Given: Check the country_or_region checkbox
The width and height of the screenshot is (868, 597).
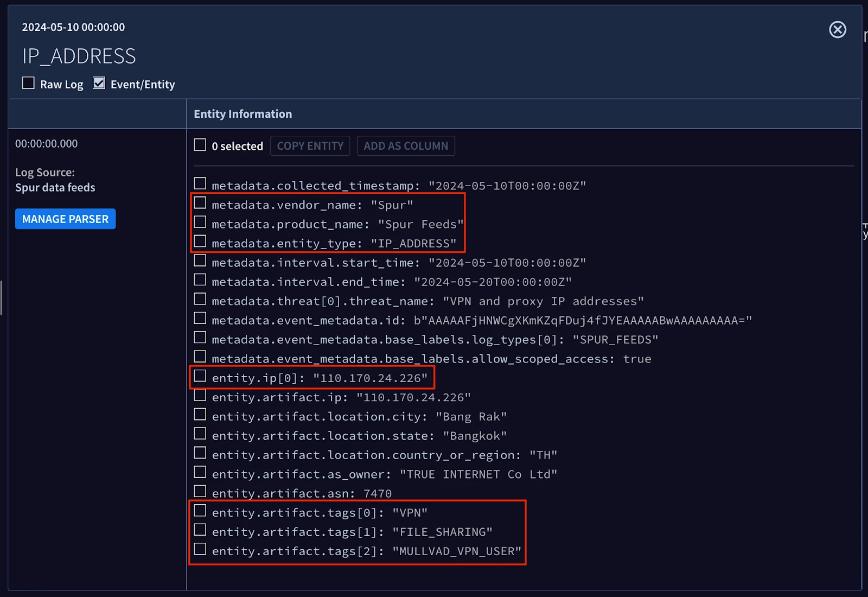Looking at the screenshot, I should click(200, 453).
